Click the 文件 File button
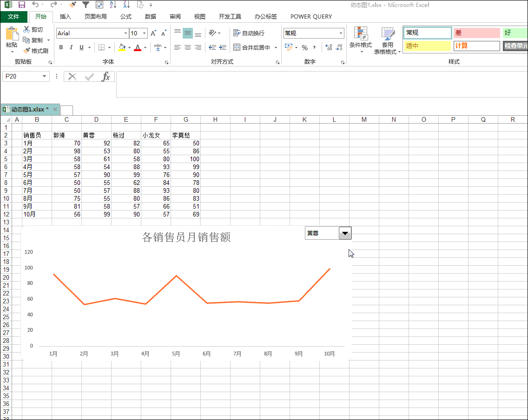The image size is (528, 420). [13, 16]
